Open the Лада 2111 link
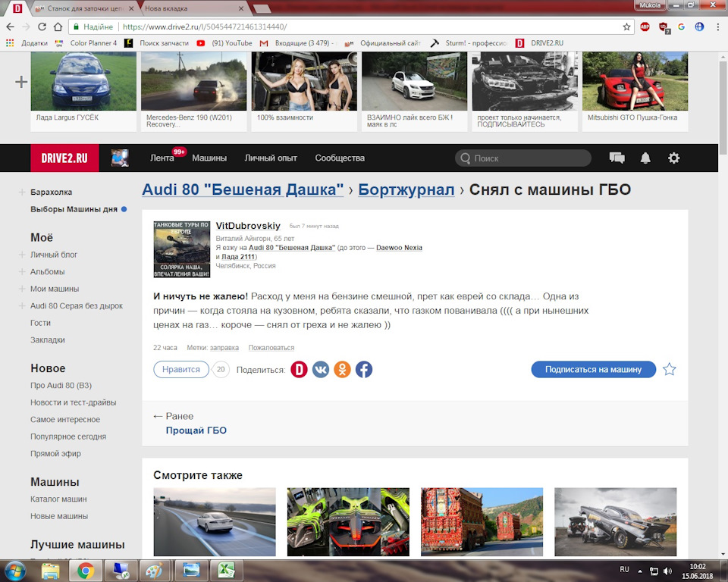 238,257
